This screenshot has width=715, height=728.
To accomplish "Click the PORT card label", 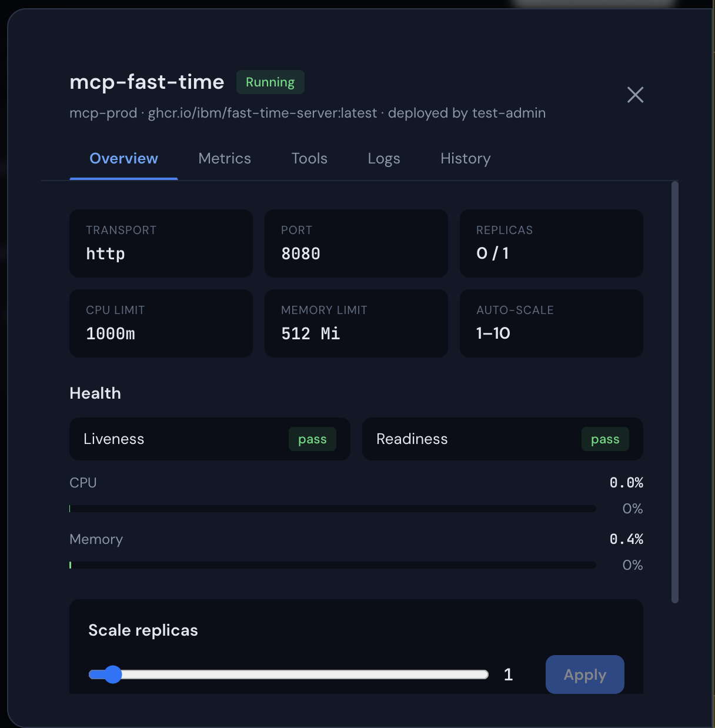I will 296,231.
